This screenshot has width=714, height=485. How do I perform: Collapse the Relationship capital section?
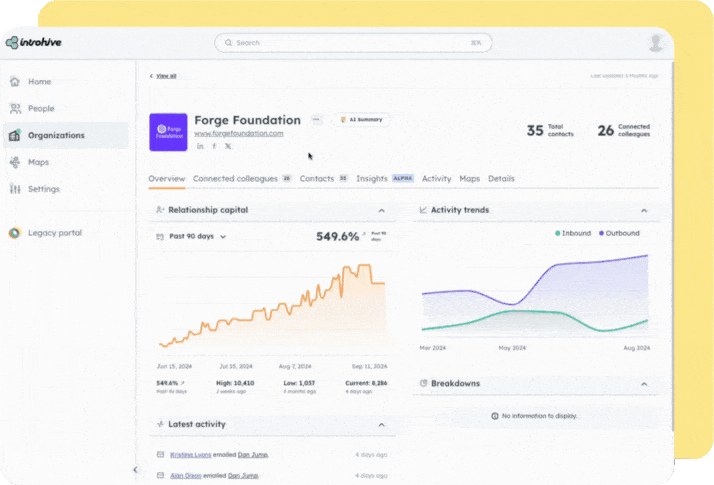click(x=381, y=210)
